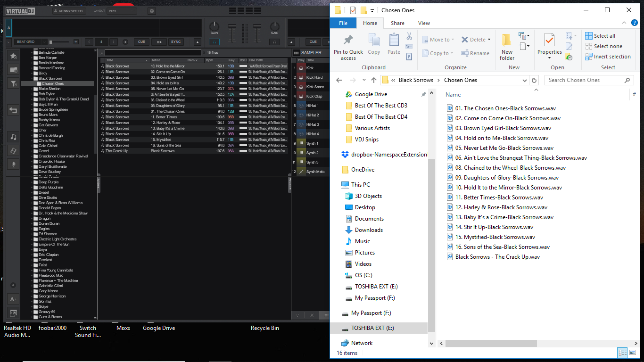Show music files with note icon
644x362 pixels.
14,137
